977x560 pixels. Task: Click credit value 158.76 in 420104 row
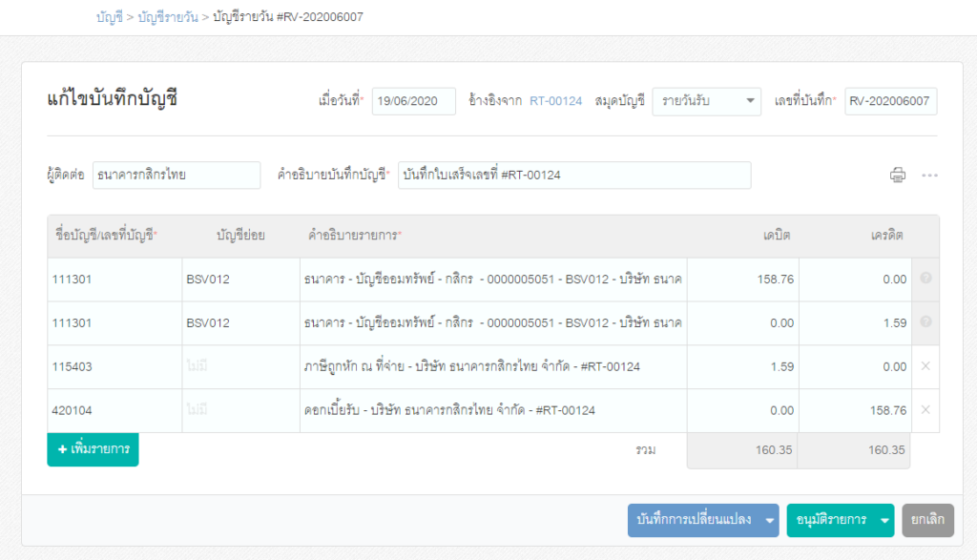856,410
